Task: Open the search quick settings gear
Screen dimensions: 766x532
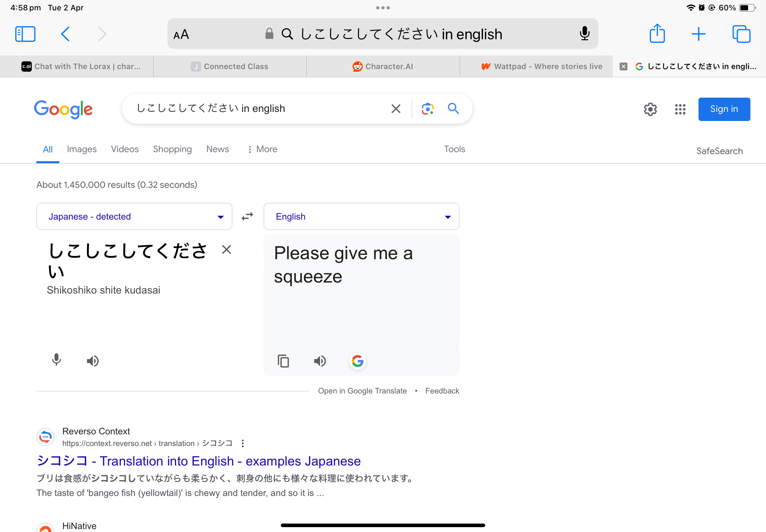Action: pyautogui.click(x=650, y=109)
